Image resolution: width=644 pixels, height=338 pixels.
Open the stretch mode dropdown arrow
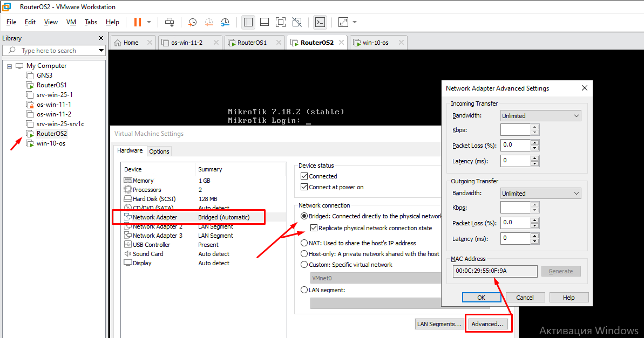(355, 22)
